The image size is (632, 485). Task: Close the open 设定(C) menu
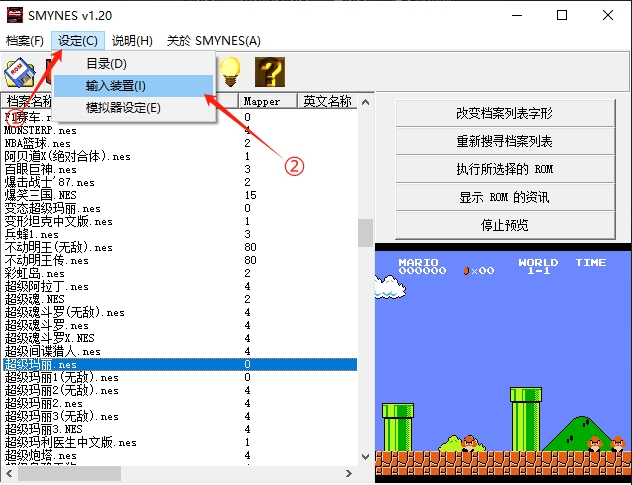click(x=78, y=41)
